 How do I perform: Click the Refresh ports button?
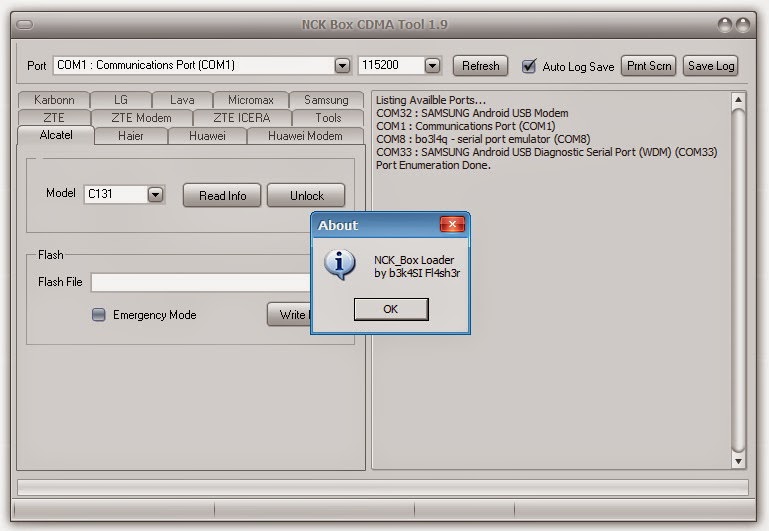point(480,66)
